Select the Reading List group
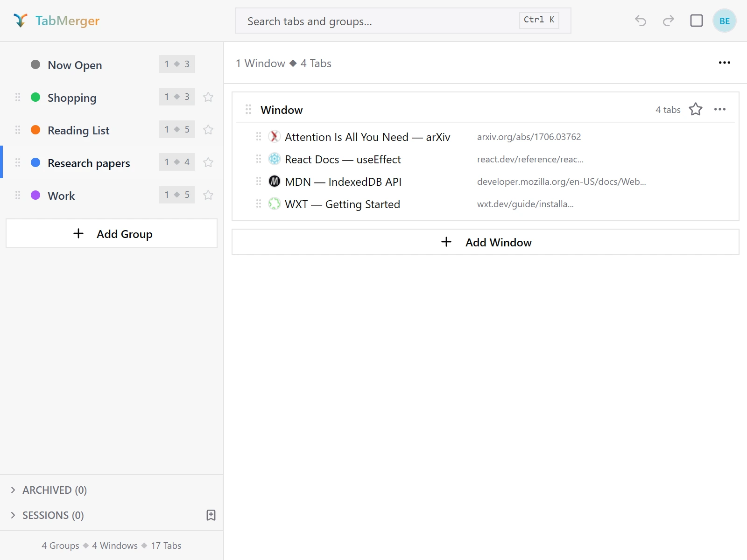 point(112,130)
